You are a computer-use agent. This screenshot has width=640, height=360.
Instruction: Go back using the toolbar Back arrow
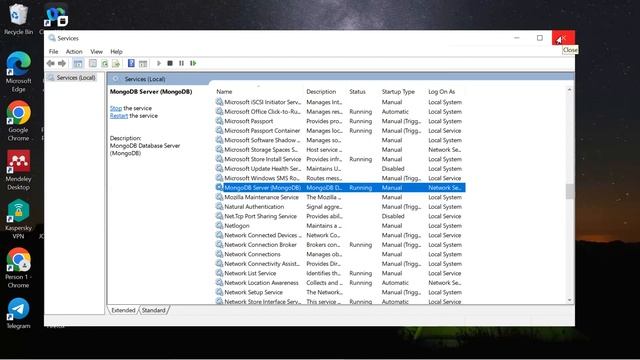51,63
